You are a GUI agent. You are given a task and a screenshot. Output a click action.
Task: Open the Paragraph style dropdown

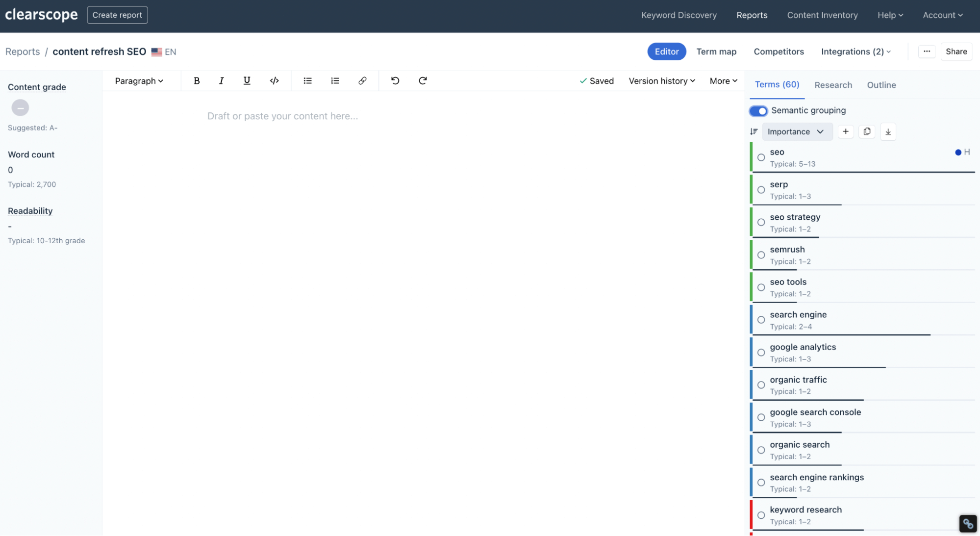point(139,81)
